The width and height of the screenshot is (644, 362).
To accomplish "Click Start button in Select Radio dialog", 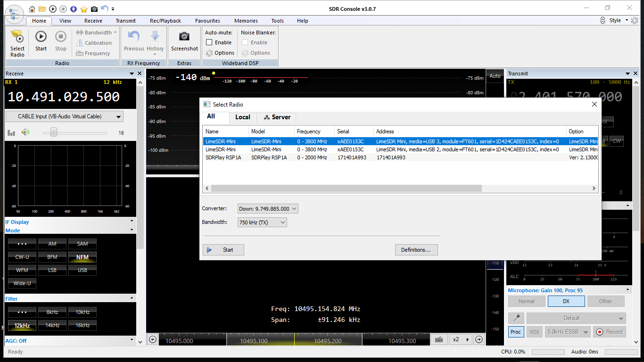I will coord(223,250).
